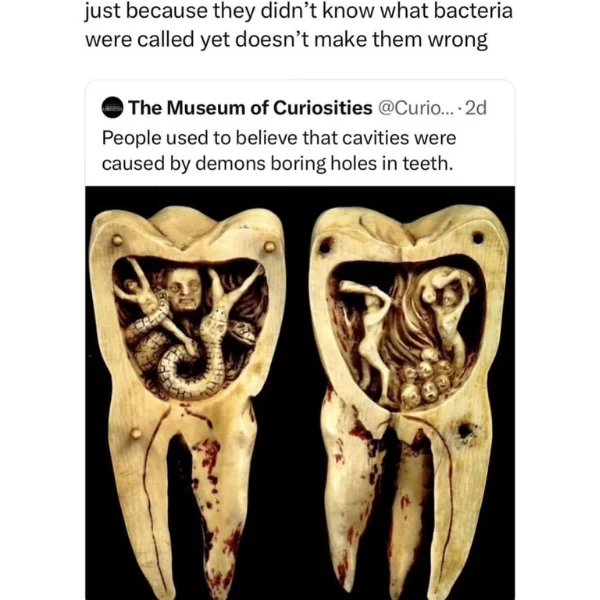This screenshot has width=600, height=600.
Task: Click the upper-right peg on the left tooth
Action: coord(269,246)
